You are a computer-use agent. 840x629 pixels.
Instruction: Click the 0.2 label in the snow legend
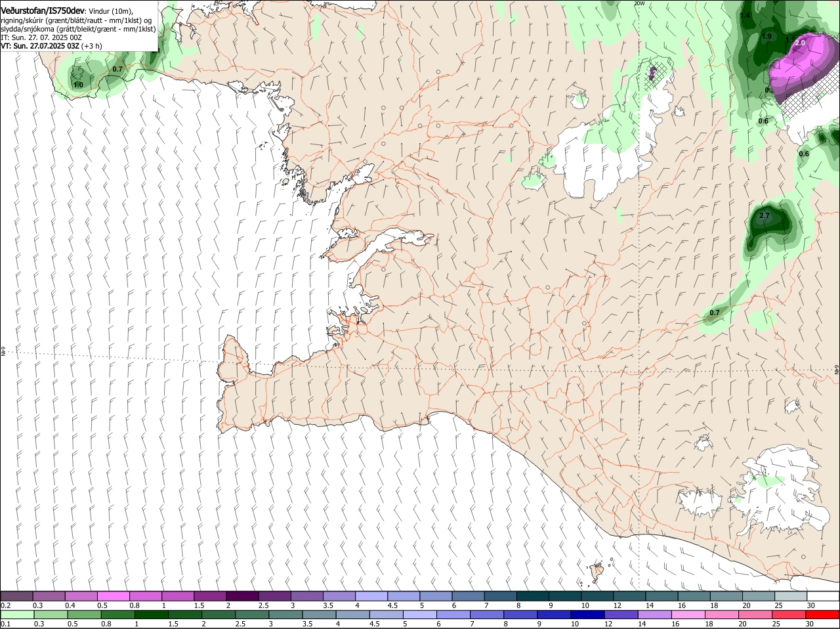point(5,605)
